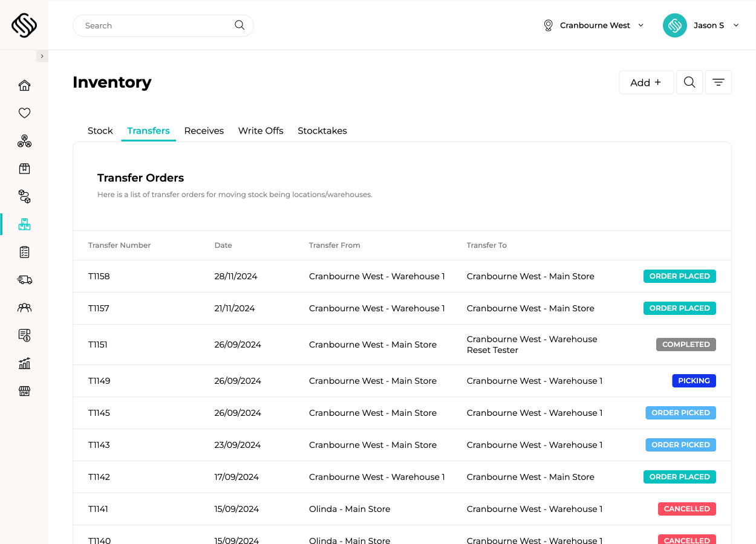The height and width of the screenshot is (544, 756).
Task: Open transfer order T1151
Action: click(99, 345)
